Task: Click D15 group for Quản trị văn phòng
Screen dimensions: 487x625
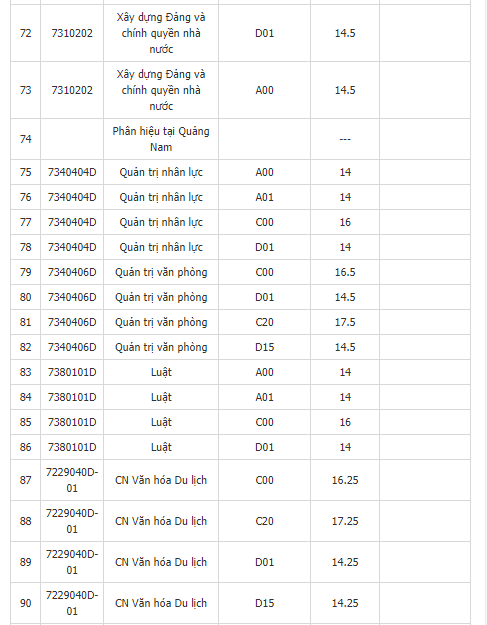Action: tap(264, 347)
